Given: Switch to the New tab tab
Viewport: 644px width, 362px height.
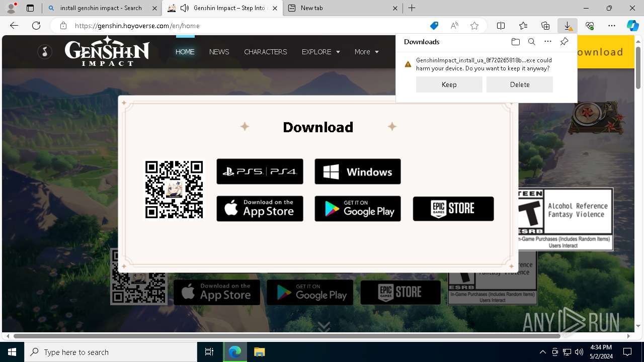Looking at the screenshot, I should (x=343, y=8).
